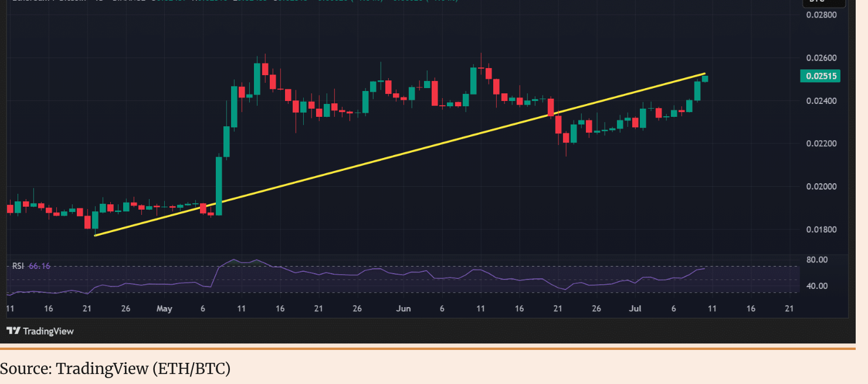Select the RSI indicator label
The image size is (868, 384).
[x=18, y=266]
